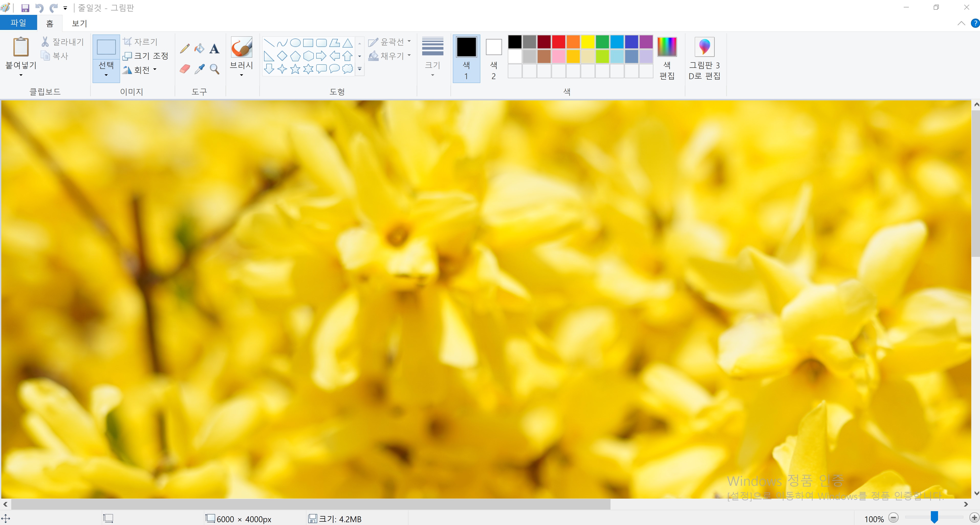Screen dimensions: 980x525
Task: Select the Pencil tool
Action: 185,49
